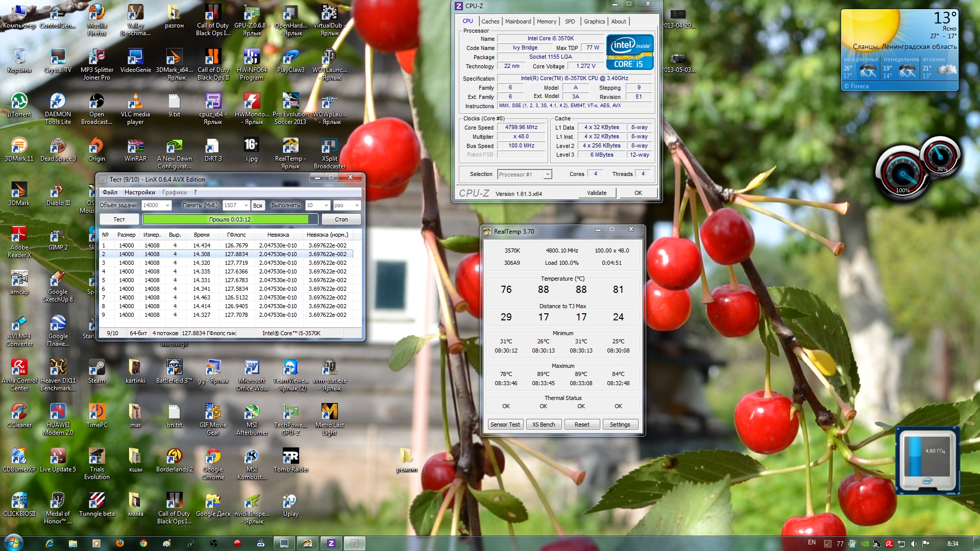Open Tomb Raider desktop icon

click(290, 457)
